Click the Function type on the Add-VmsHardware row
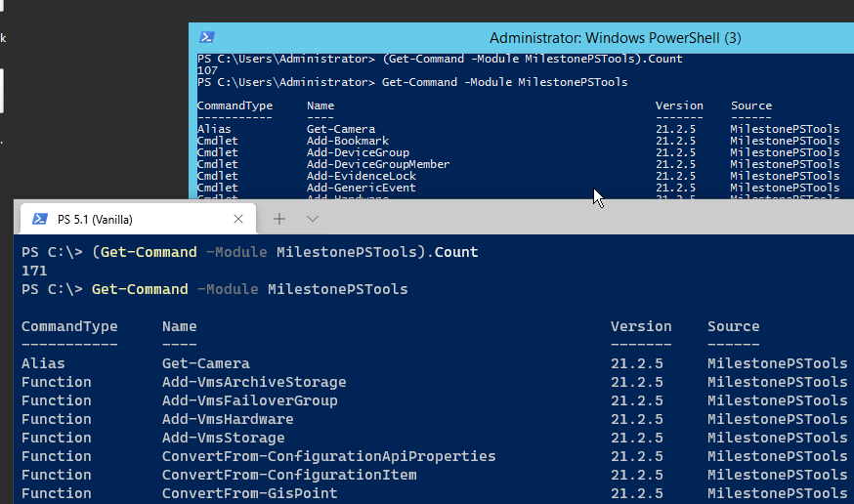The height and width of the screenshot is (504, 854). 56,419
